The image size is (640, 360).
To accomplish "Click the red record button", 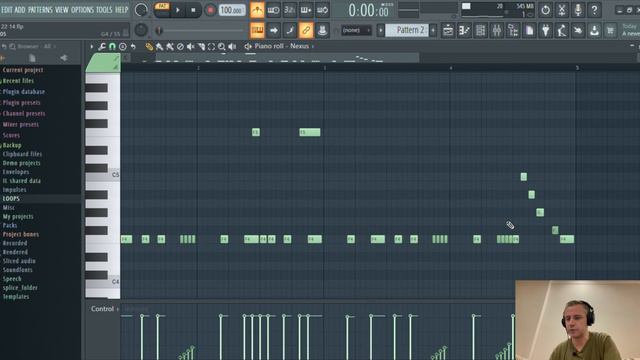I will pos(210,10).
